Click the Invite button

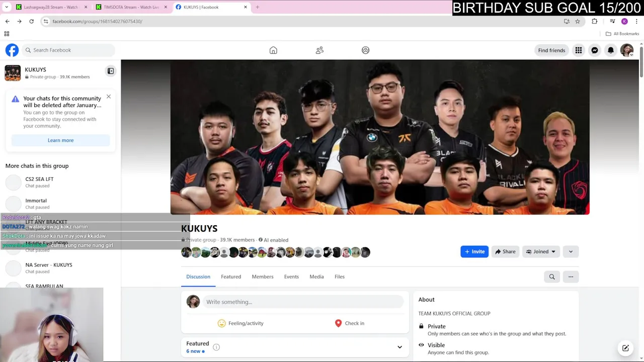click(x=474, y=251)
